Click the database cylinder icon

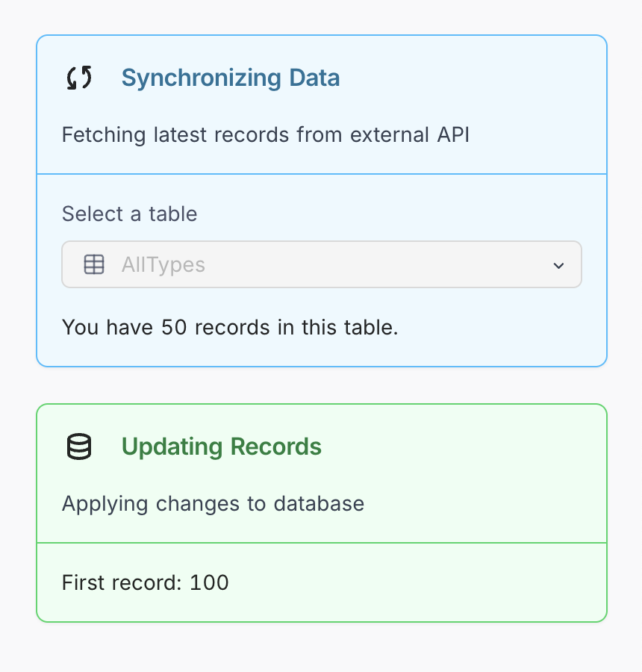(x=79, y=447)
